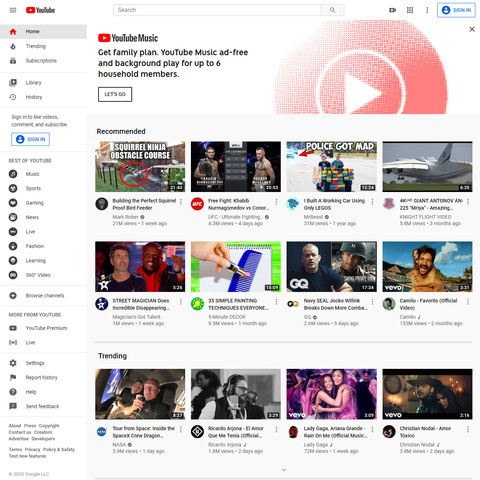
Task: Open the Squirrel Ninja Obstacle Course thumbnail
Action: click(140, 167)
